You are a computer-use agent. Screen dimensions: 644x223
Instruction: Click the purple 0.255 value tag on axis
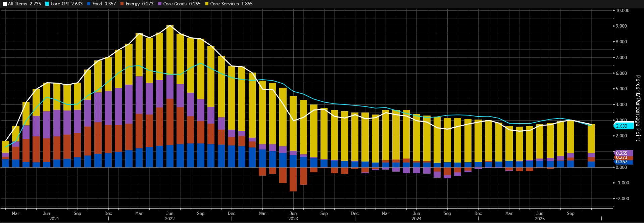[x=623, y=153]
